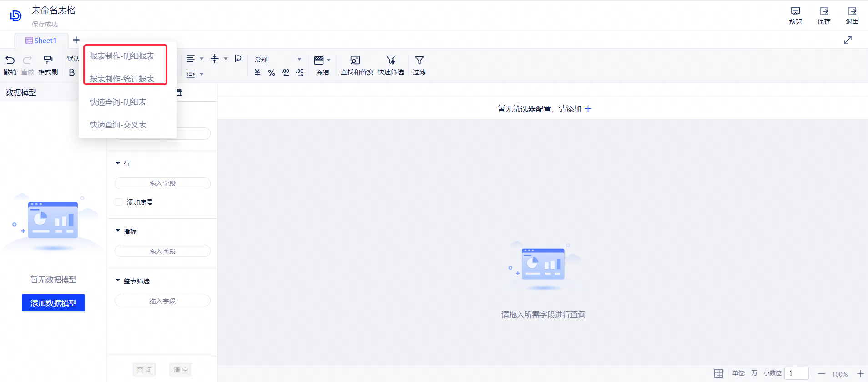
Task: Click the 过滤 filter funnel icon
Action: [419, 61]
